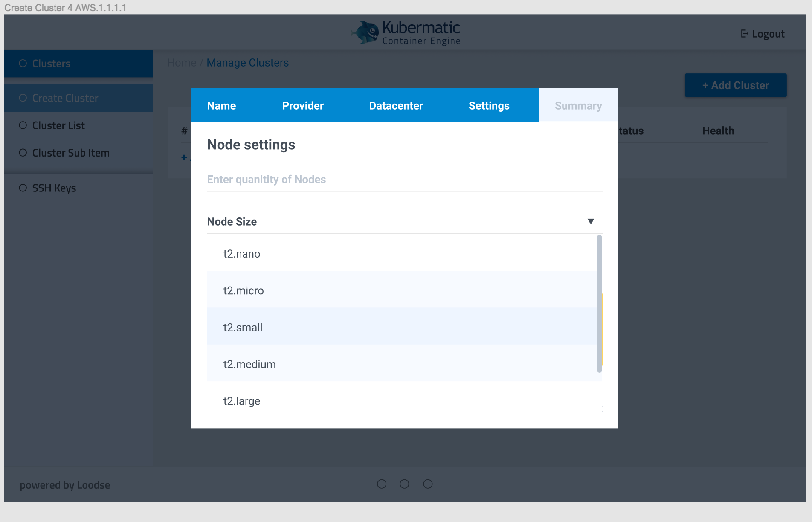The width and height of the screenshot is (812, 522).
Task: Click the circle icon beside Cluster Sub Item
Action: tap(23, 152)
